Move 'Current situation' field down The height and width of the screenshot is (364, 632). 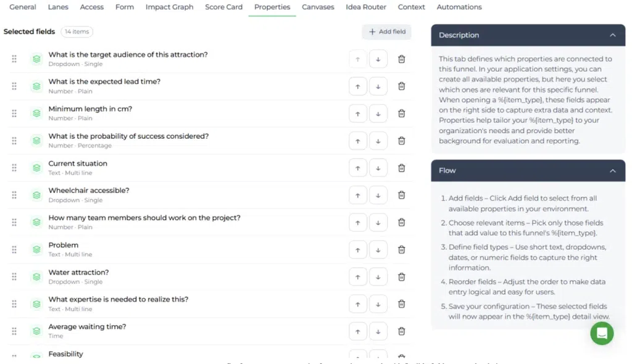click(378, 168)
